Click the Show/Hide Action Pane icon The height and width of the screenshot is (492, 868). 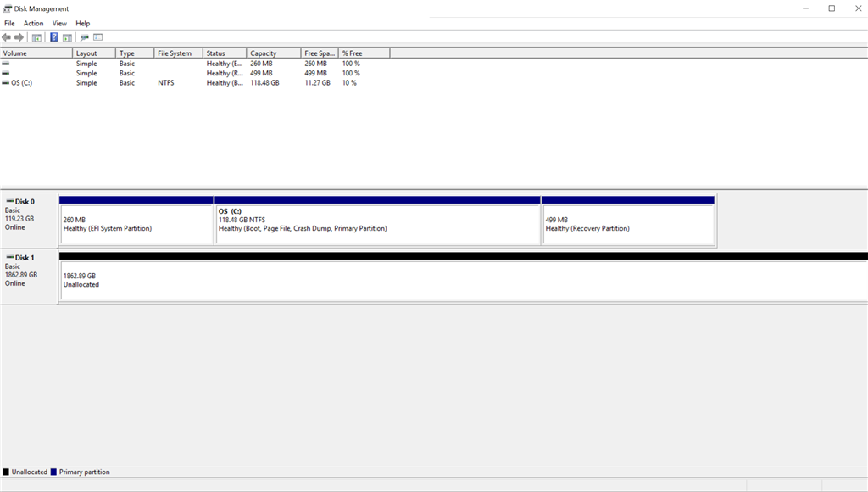(67, 37)
